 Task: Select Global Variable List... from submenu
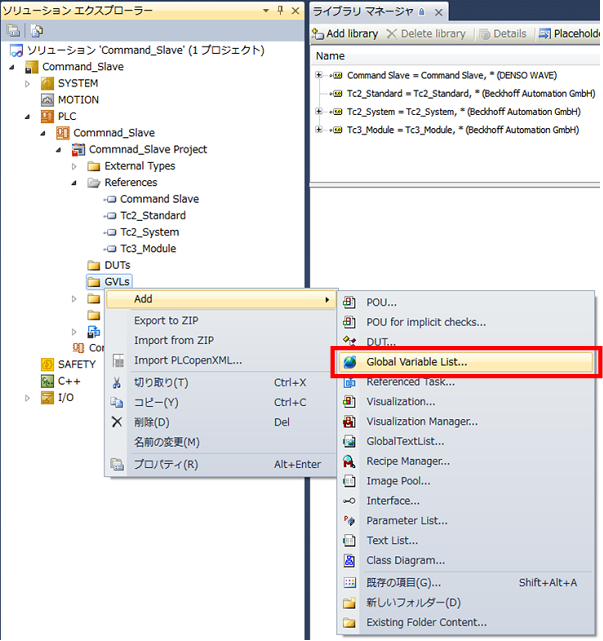(416, 362)
